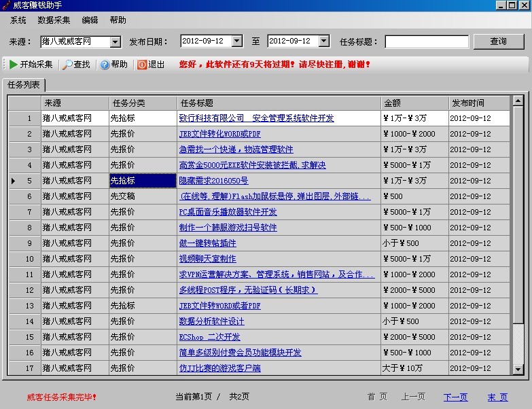Screen dimensions: 532x409
Task: Click the app icon in title bar
Action: 6,5
